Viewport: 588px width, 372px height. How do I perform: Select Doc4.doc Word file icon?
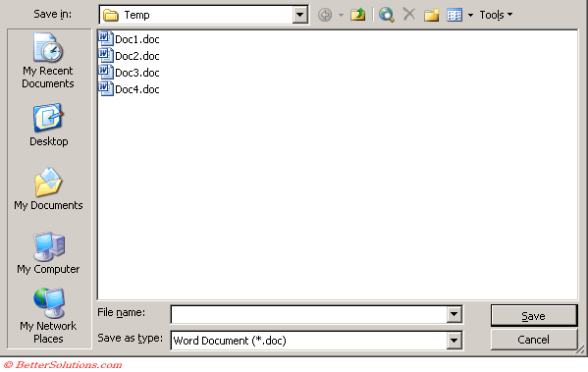[106, 89]
